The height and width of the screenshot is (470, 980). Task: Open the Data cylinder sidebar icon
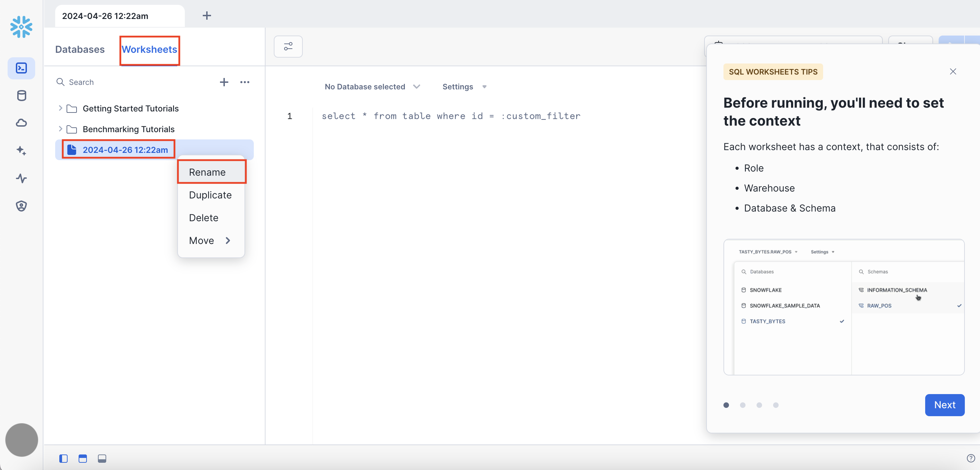pyautogui.click(x=21, y=96)
